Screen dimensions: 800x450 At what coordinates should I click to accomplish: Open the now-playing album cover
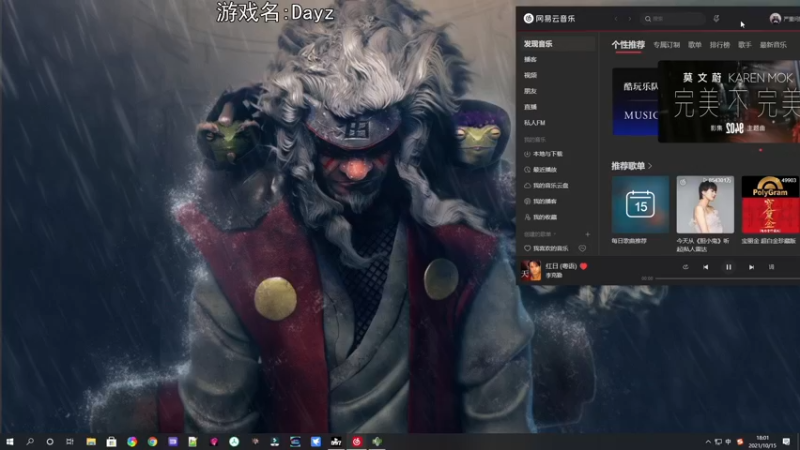point(531,270)
